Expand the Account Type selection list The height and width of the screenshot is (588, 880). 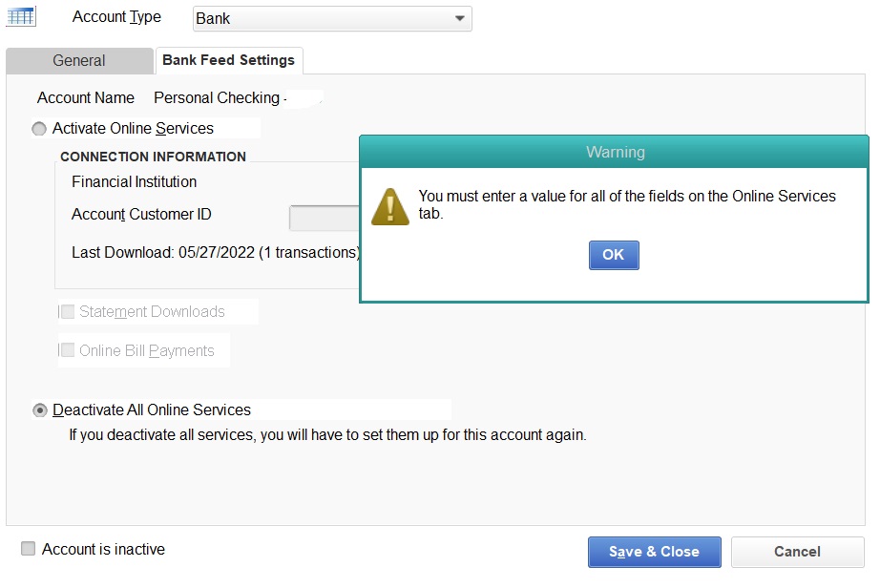[x=460, y=18]
